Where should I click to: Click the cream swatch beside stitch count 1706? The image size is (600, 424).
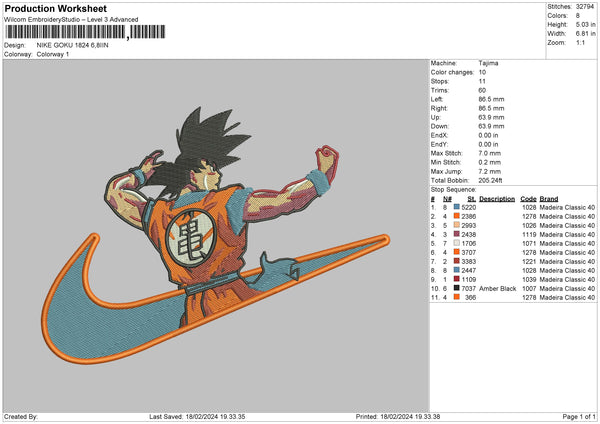[457, 243]
